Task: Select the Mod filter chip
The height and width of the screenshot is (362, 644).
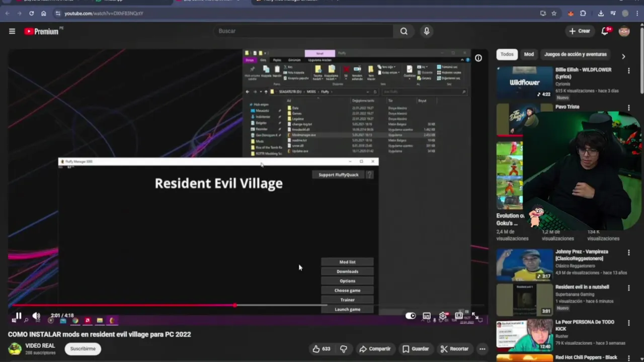Action: [x=529, y=54]
